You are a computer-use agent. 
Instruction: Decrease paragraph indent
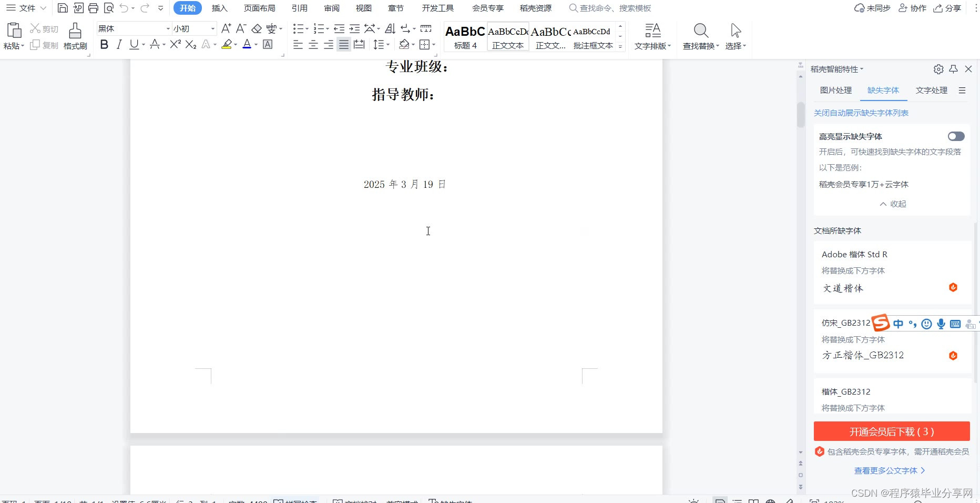click(x=339, y=28)
